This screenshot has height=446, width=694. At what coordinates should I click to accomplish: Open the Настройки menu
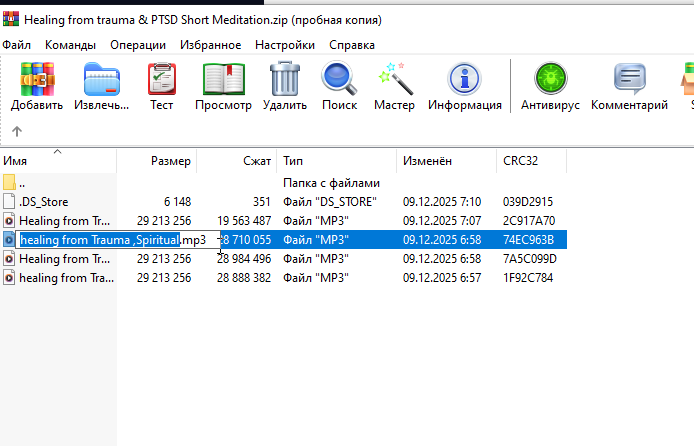pos(285,45)
